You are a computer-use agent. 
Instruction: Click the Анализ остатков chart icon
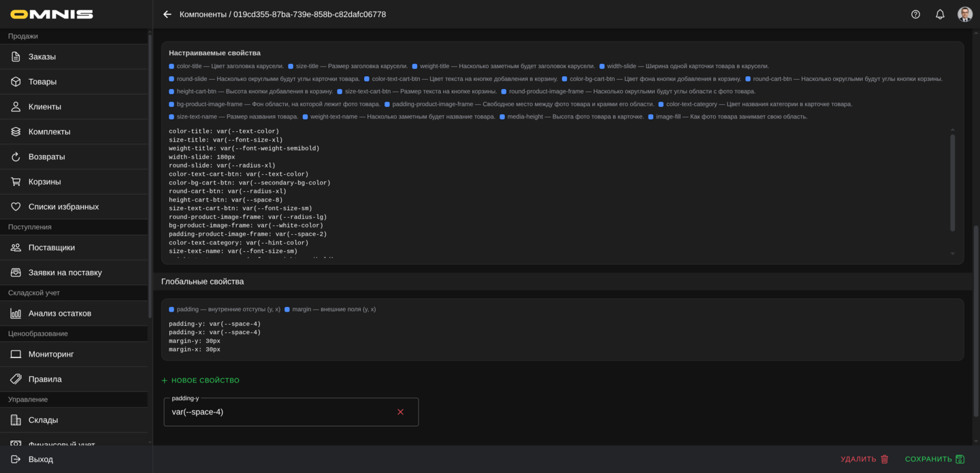(x=16, y=314)
